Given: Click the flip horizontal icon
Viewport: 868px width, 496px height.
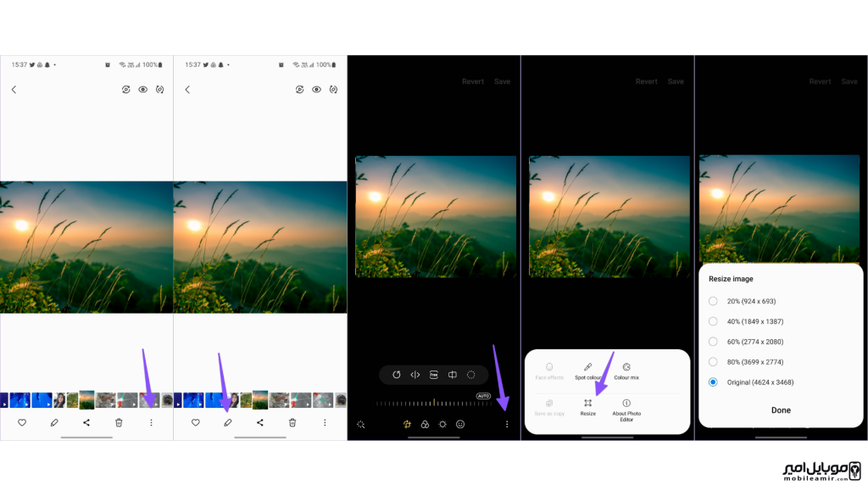Looking at the screenshot, I should pos(415,375).
